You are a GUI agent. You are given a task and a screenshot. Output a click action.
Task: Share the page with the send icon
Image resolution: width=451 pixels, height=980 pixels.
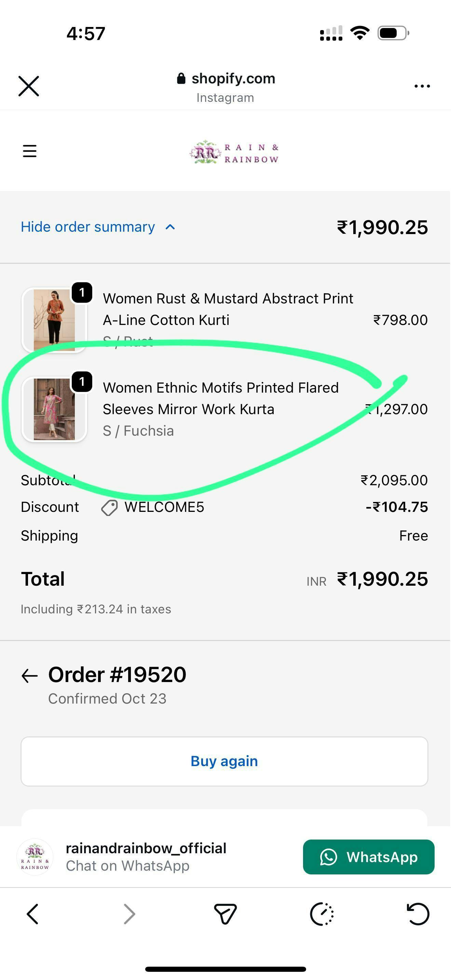click(225, 914)
